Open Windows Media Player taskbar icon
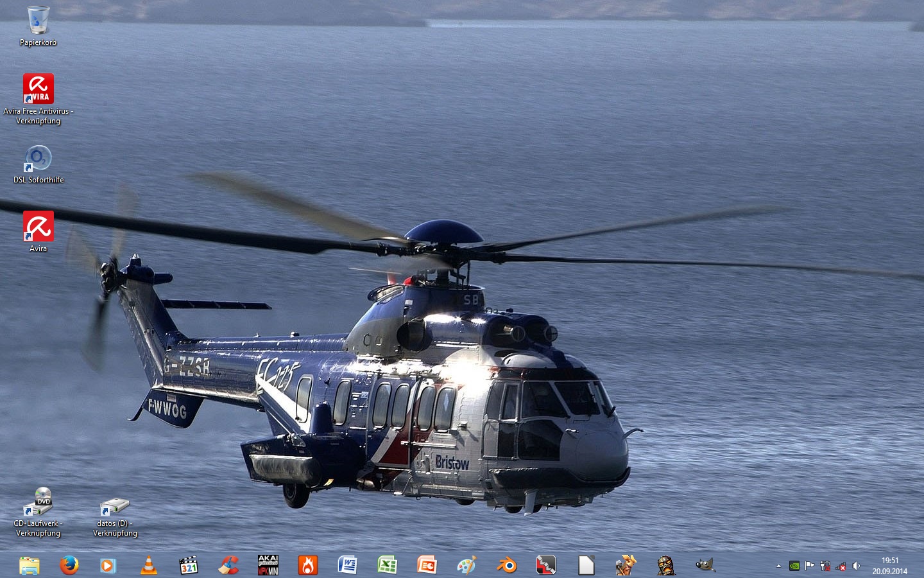Screen dimensions: 924x578 (x=108, y=565)
